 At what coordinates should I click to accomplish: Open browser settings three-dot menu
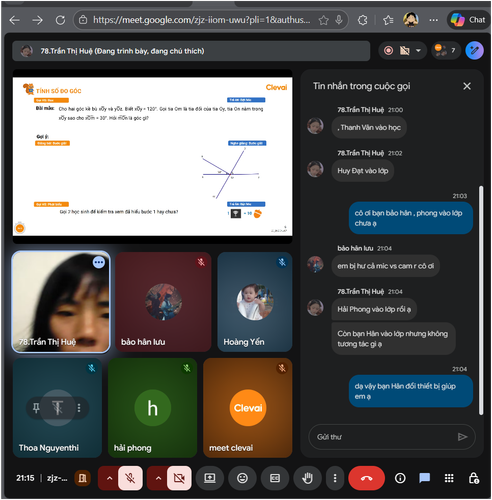click(433, 20)
